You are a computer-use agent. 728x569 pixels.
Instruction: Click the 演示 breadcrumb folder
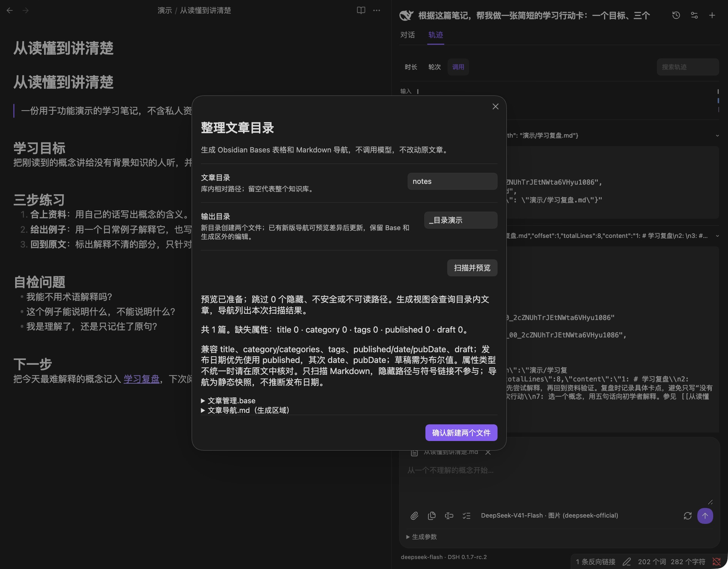[165, 10]
